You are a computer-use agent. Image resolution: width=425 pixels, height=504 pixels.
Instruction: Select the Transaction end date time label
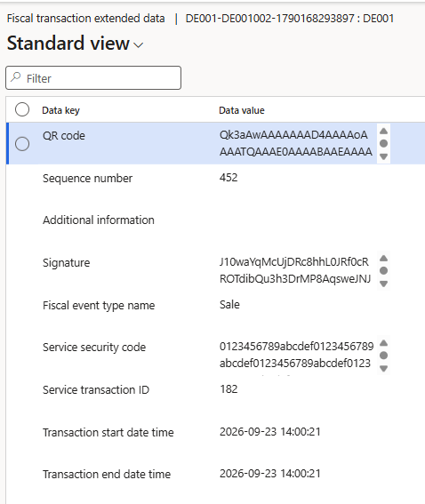click(x=107, y=475)
